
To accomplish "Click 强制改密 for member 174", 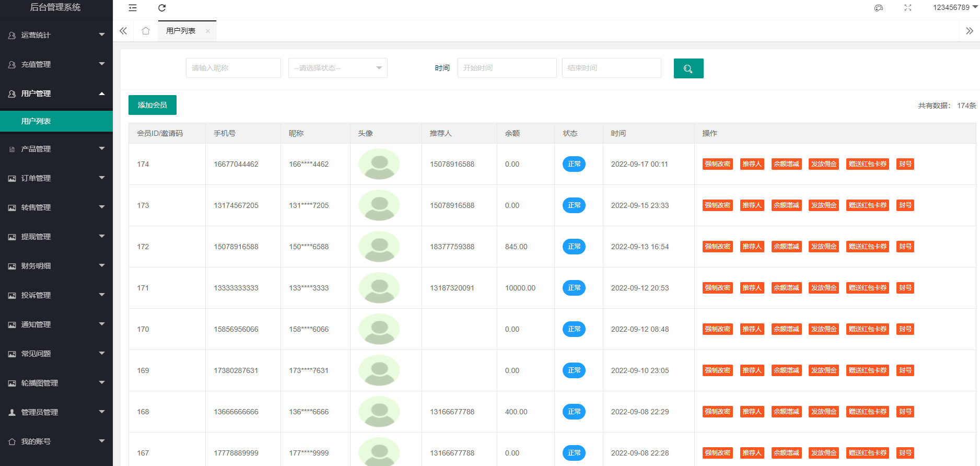I will click(x=717, y=164).
